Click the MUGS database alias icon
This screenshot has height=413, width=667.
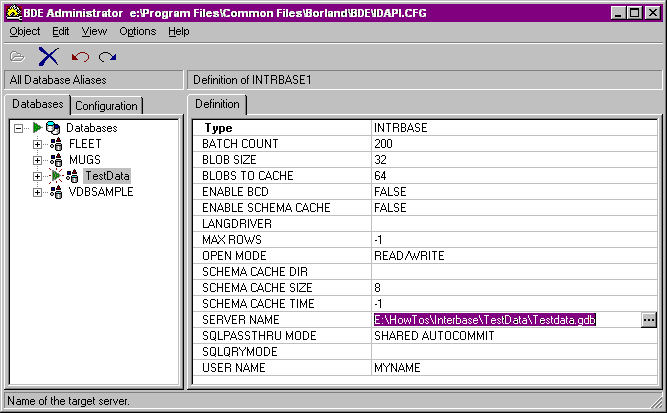point(57,160)
